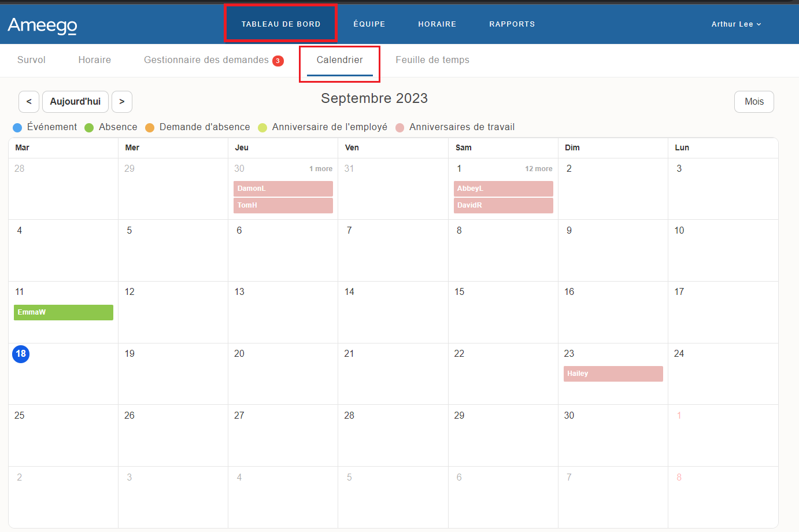Open the DamonL work anniversary event
The width and height of the screenshot is (799, 532).
coord(283,188)
